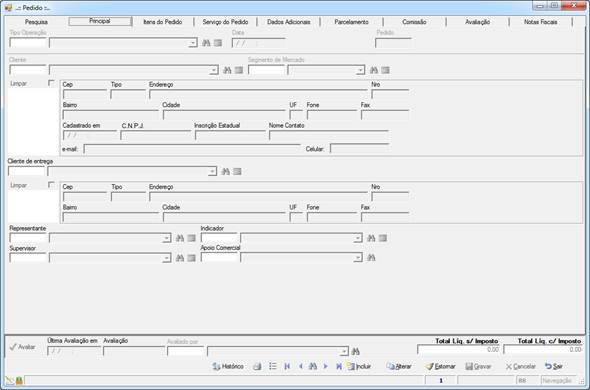The width and height of the screenshot is (590, 390).
Task: Click the e-mail input field
Action: [192, 149]
